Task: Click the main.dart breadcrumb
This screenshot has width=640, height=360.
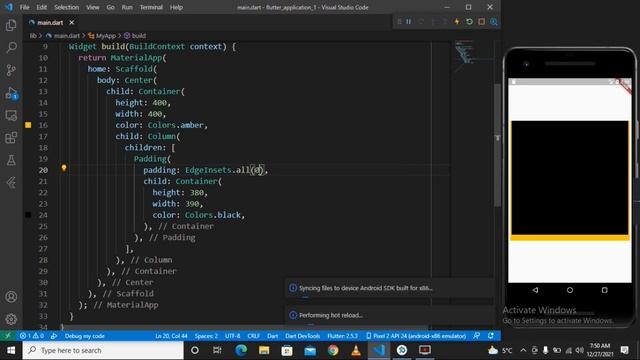Action: [x=63, y=36]
